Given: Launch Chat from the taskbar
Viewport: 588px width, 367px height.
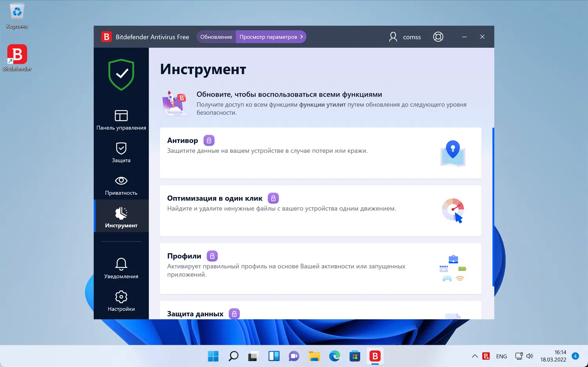Looking at the screenshot, I should [x=294, y=356].
